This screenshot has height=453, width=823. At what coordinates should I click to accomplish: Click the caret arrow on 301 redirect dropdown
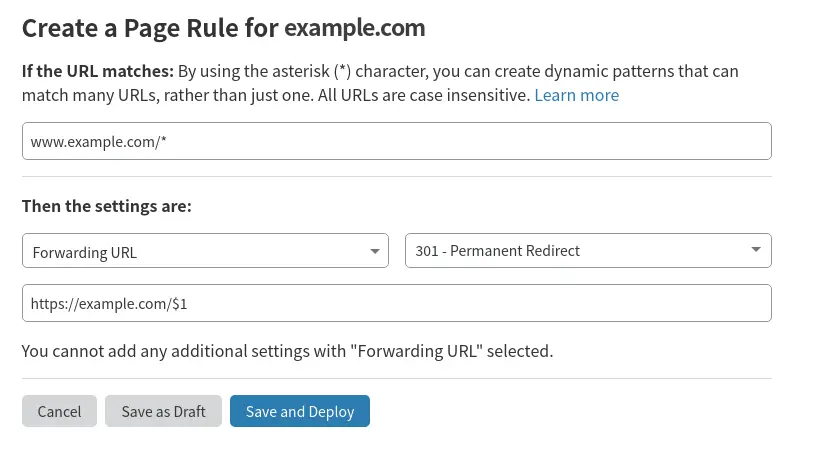[756, 250]
